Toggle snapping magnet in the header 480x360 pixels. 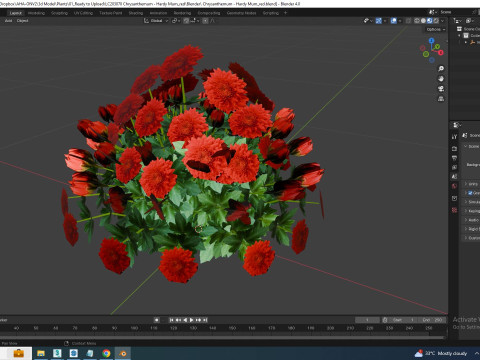[x=186, y=21]
